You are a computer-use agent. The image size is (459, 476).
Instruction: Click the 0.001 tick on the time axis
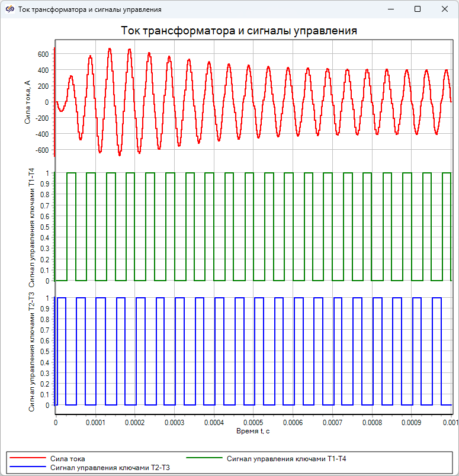pyautogui.click(x=450, y=423)
